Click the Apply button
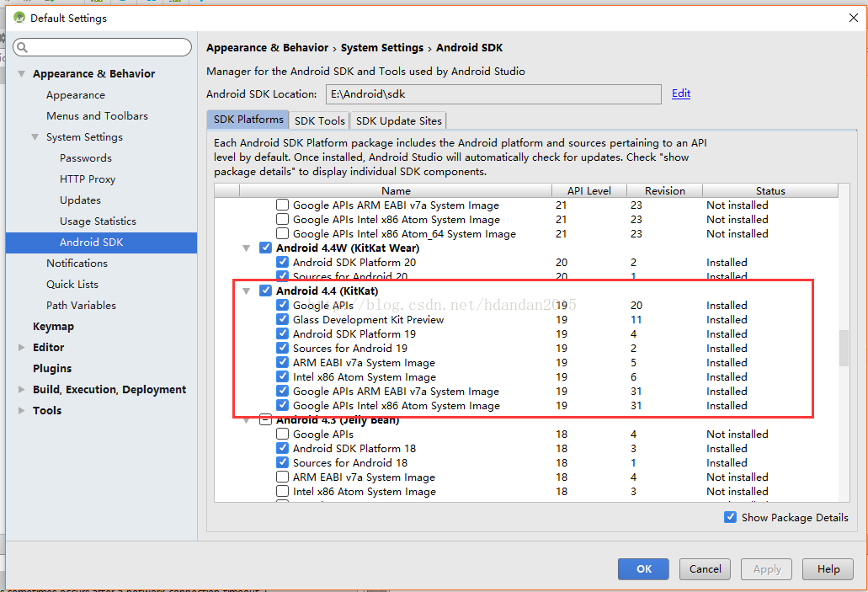868x592 pixels. [x=767, y=568]
